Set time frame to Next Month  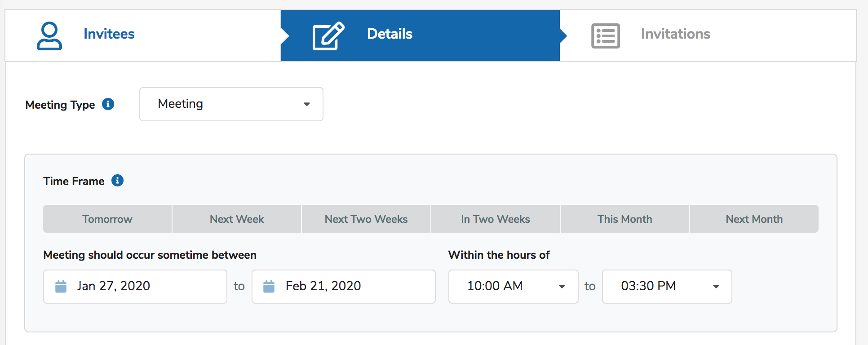point(754,219)
